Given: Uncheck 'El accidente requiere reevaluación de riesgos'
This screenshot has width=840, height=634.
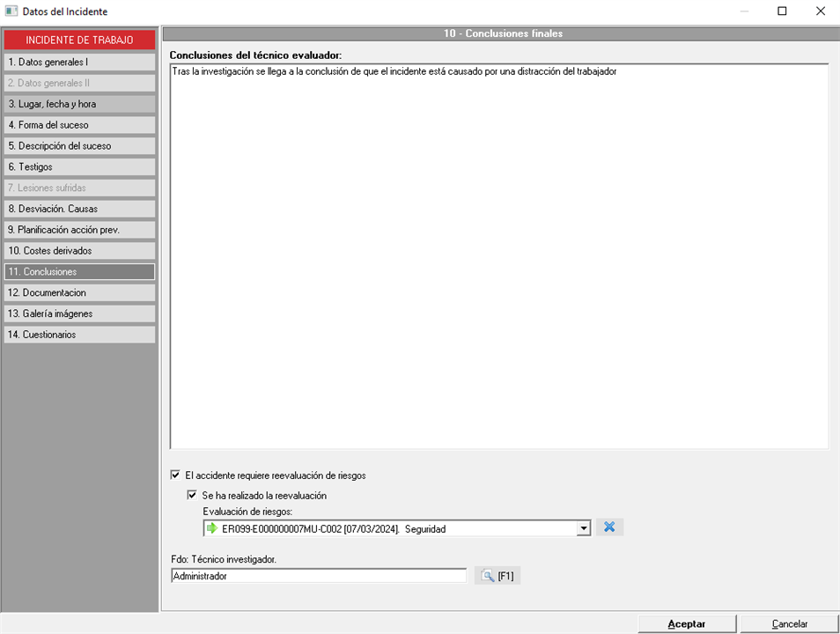Looking at the screenshot, I should (175, 475).
